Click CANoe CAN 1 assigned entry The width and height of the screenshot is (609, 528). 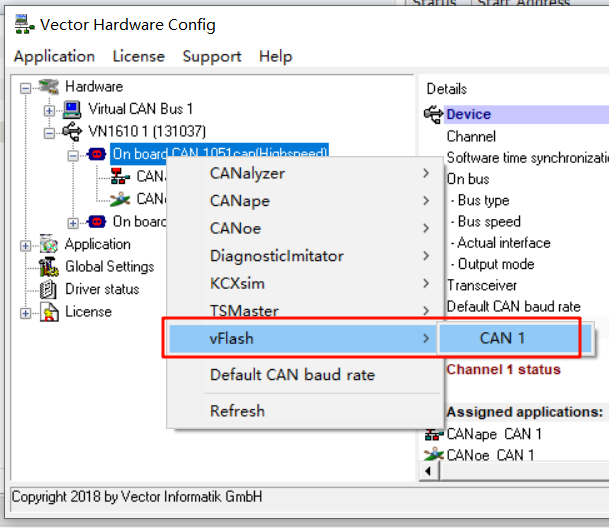click(490, 455)
